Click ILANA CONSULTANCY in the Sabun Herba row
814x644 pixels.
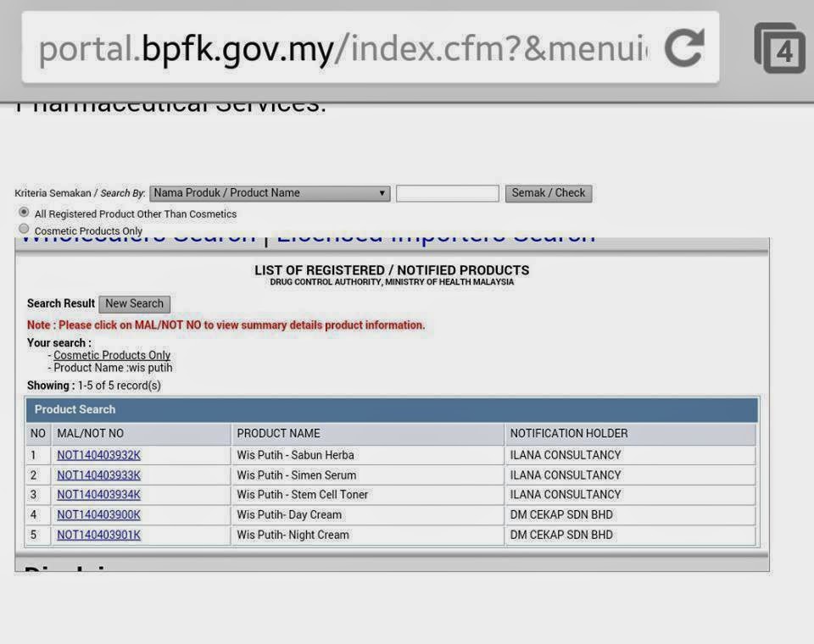[x=566, y=455]
